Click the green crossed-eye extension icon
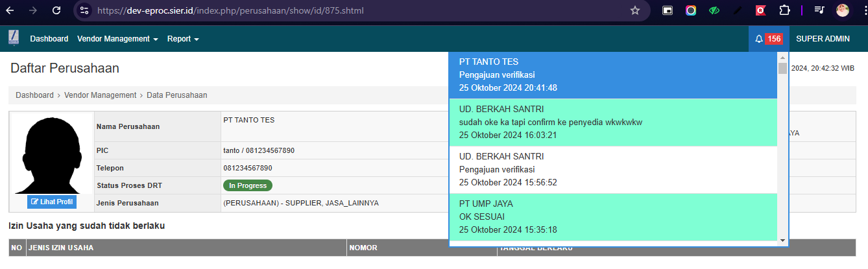The image size is (868, 269). coord(714,10)
